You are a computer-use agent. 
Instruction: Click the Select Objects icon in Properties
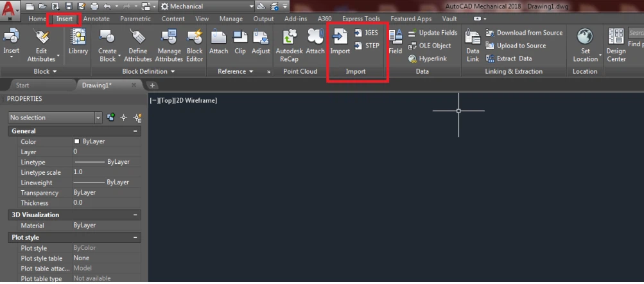[x=124, y=118]
